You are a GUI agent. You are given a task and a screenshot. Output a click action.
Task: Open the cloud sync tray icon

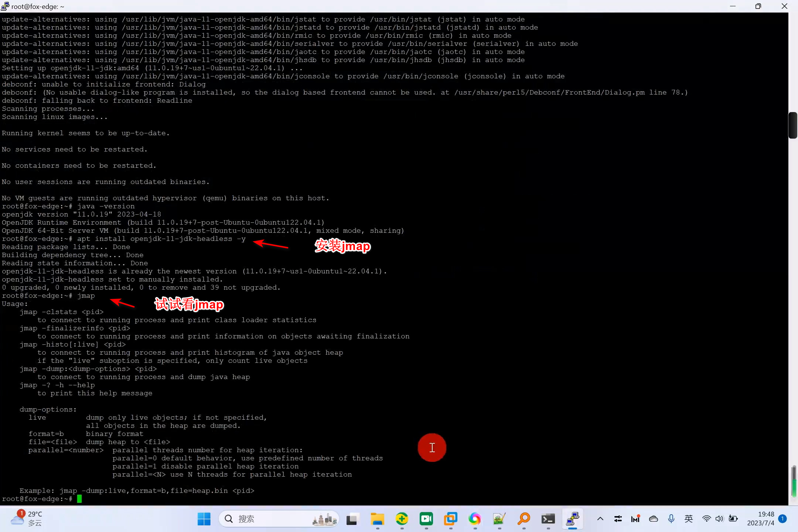click(654, 519)
